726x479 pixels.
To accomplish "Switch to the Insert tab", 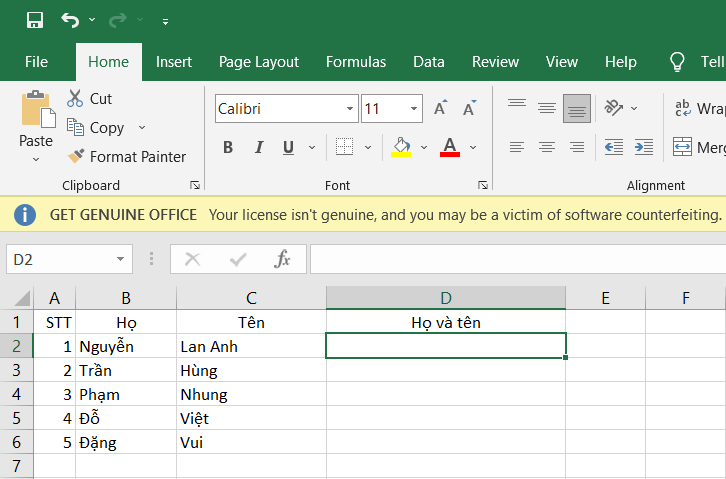I will (174, 62).
